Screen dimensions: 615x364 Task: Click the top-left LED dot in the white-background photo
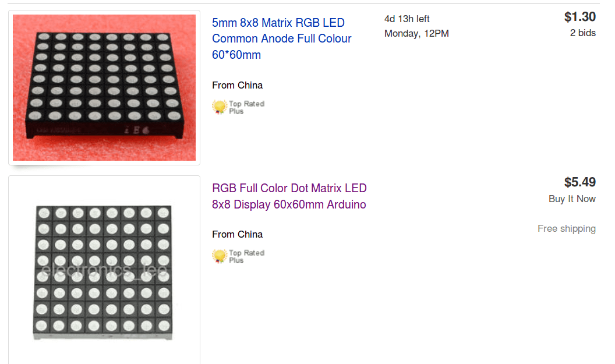coord(43,213)
